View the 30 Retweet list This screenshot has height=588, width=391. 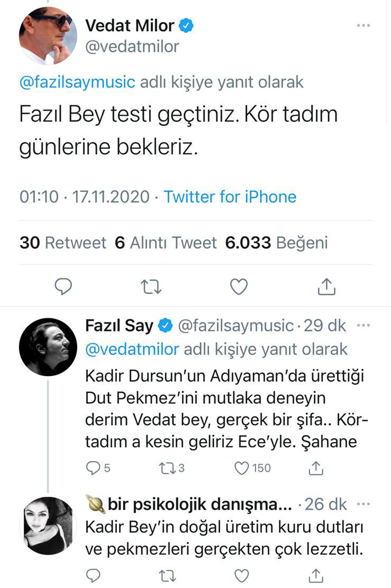[63, 243]
